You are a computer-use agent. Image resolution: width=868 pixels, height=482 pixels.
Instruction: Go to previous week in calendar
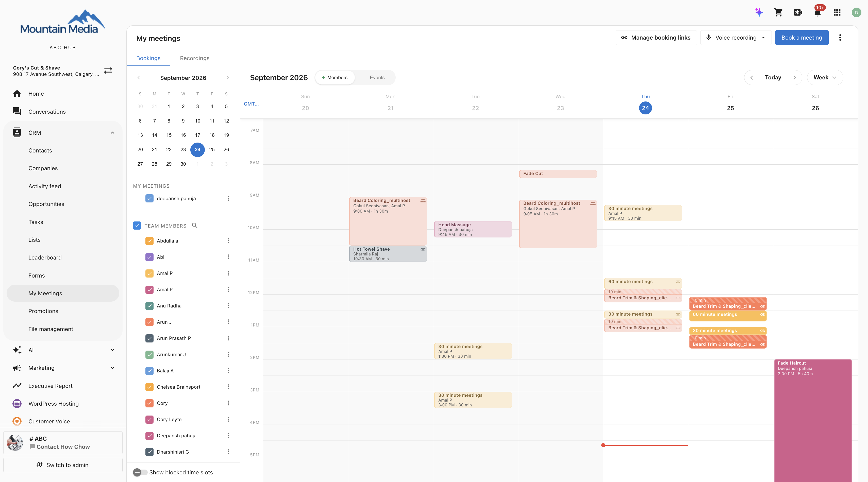(x=752, y=77)
